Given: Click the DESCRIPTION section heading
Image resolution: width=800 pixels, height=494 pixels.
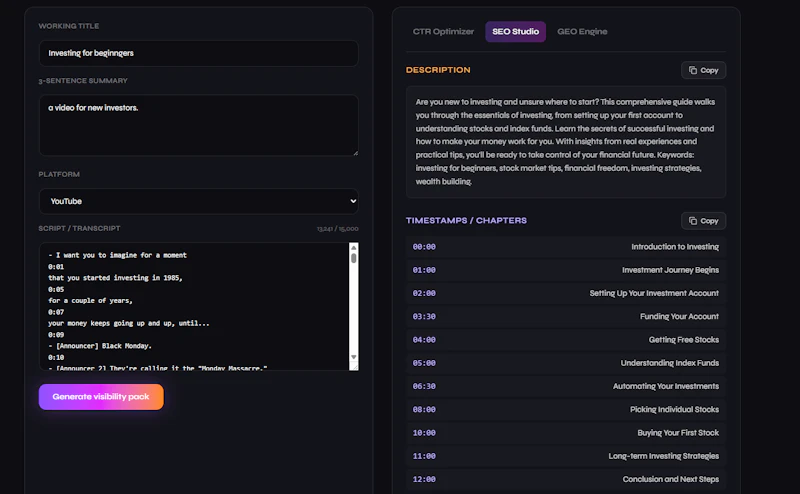Looking at the screenshot, I should [438, 70].
